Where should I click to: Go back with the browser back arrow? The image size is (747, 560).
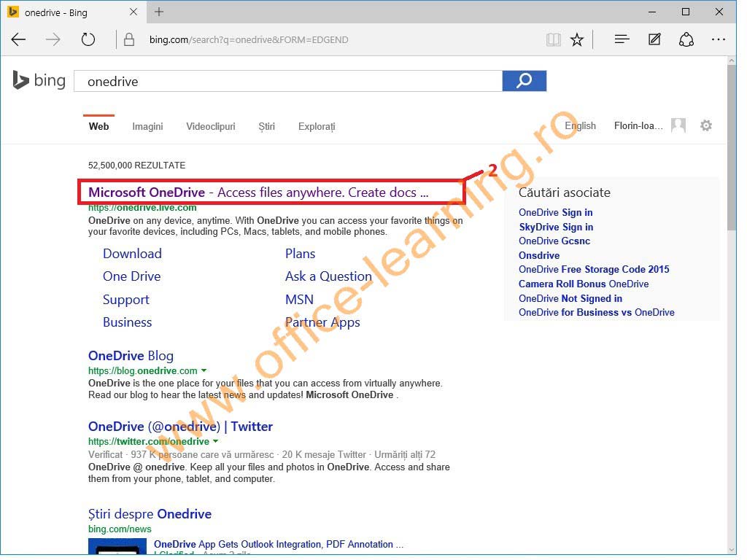pos(18,39)
